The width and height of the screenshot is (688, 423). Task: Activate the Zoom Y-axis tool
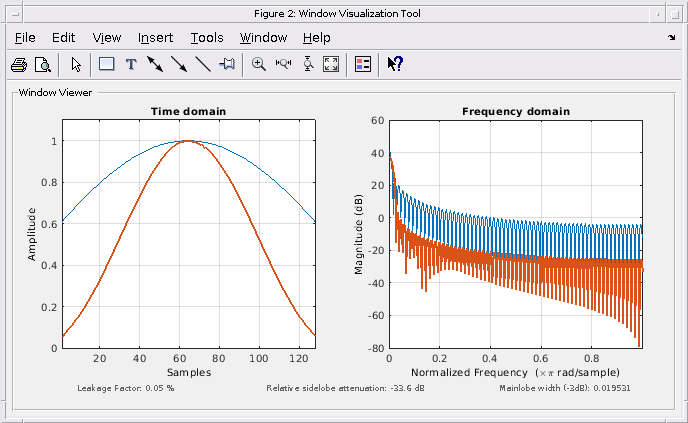308,64
